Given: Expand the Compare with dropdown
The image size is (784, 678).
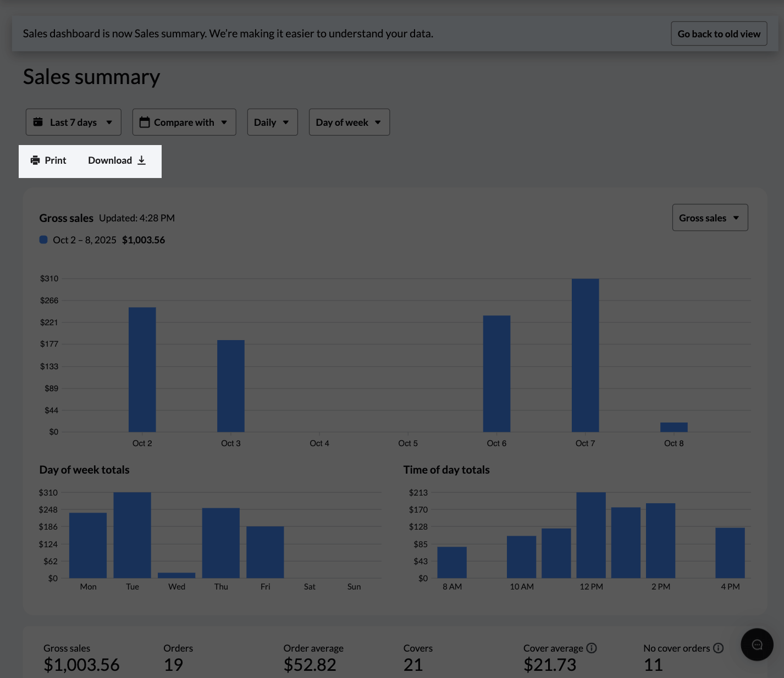Looking at the screenshot, I should tap(184, 122).
